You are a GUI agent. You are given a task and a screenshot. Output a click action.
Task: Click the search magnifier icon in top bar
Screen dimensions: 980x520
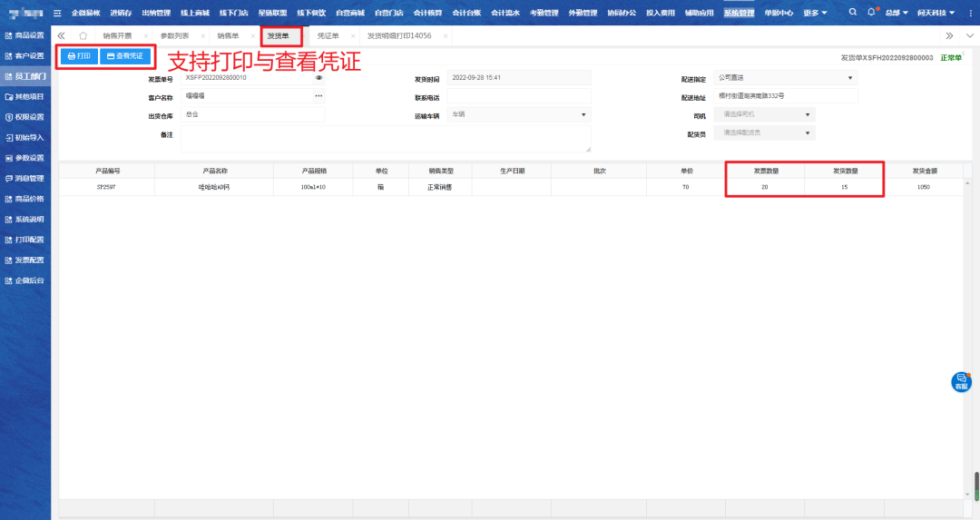[x=852, y=13]
